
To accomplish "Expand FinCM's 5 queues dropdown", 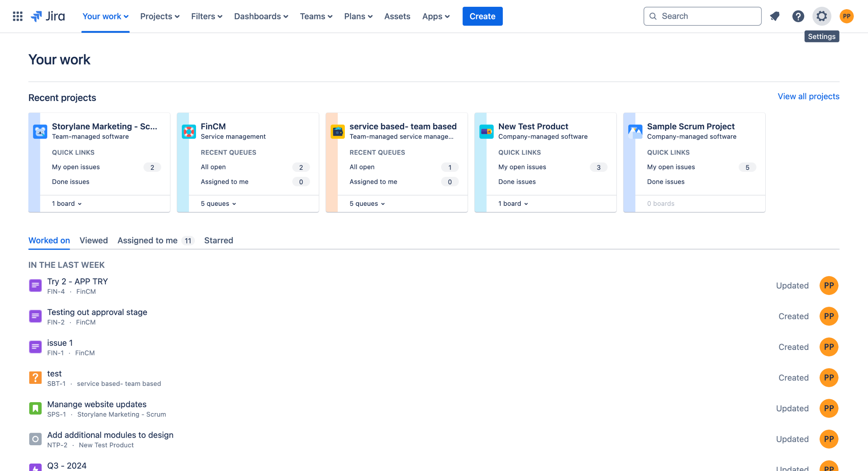I will point(218,203).
